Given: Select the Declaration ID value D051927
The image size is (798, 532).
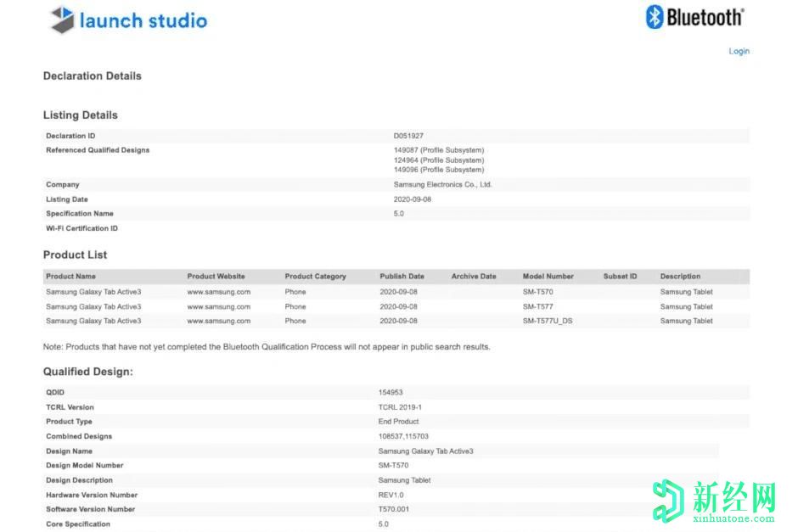Looking at the screenshot, I should [x=408, y=136].
